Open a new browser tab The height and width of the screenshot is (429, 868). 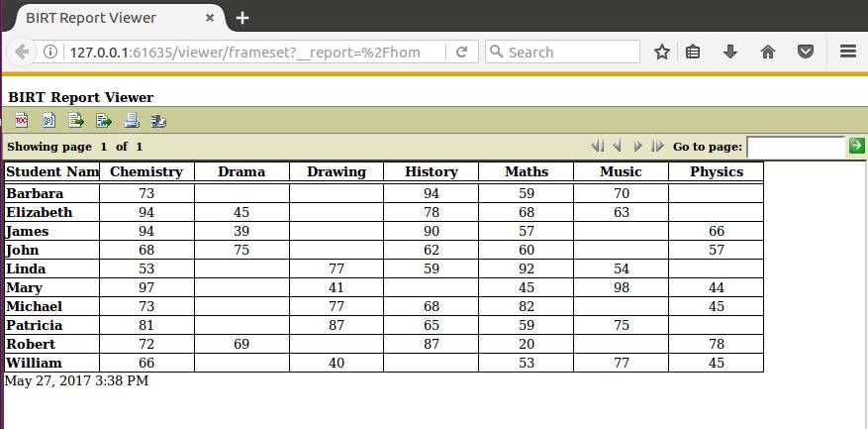tap(242, 18)
